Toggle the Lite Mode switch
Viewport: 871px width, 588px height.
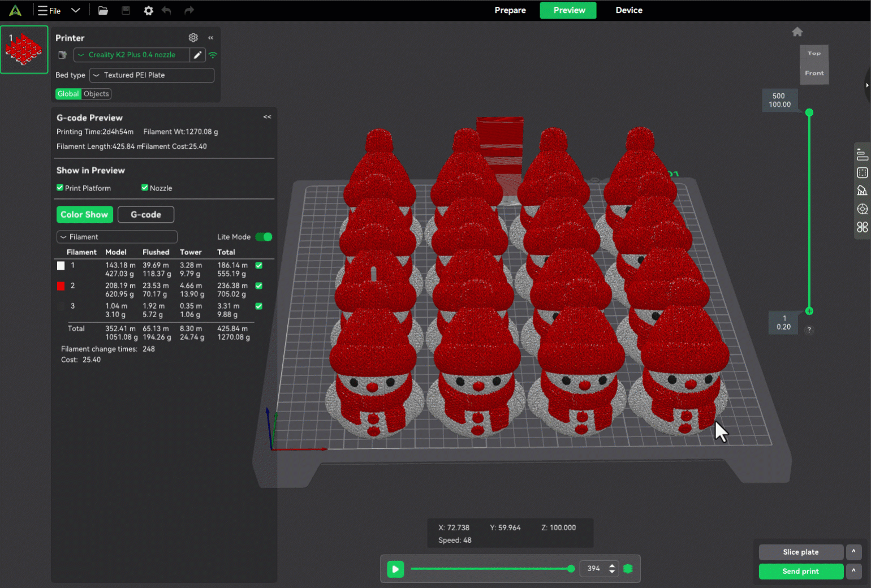coord(264,237)
